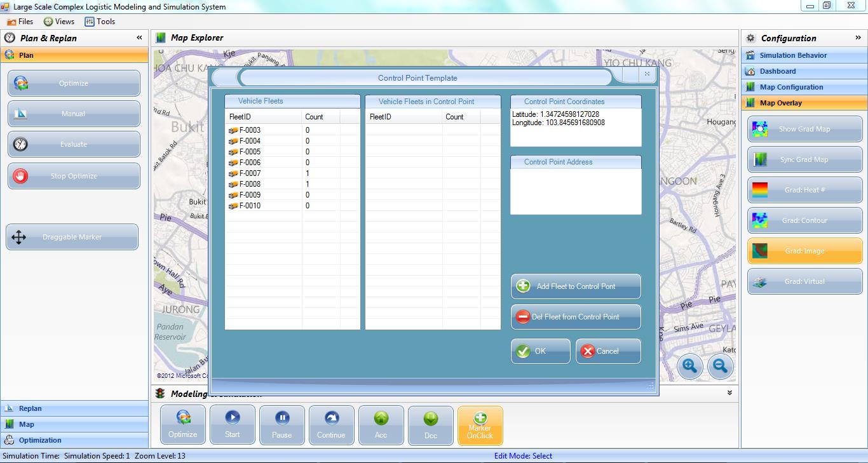Image resolution: width=868 pixels, height=463 pixels.
Task: Open the Views menu
Action: [x=58, y=22]
